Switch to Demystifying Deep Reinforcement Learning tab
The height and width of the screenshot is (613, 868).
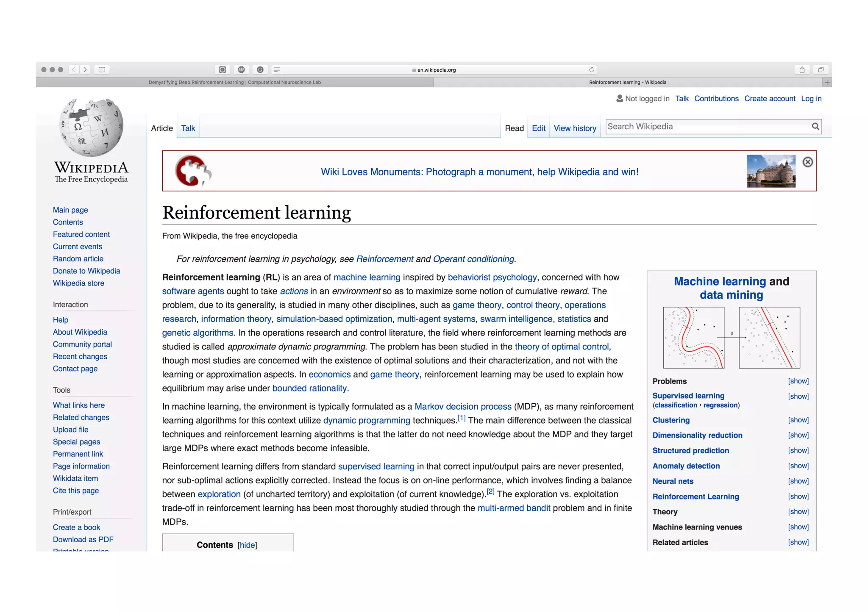[234, 82]
